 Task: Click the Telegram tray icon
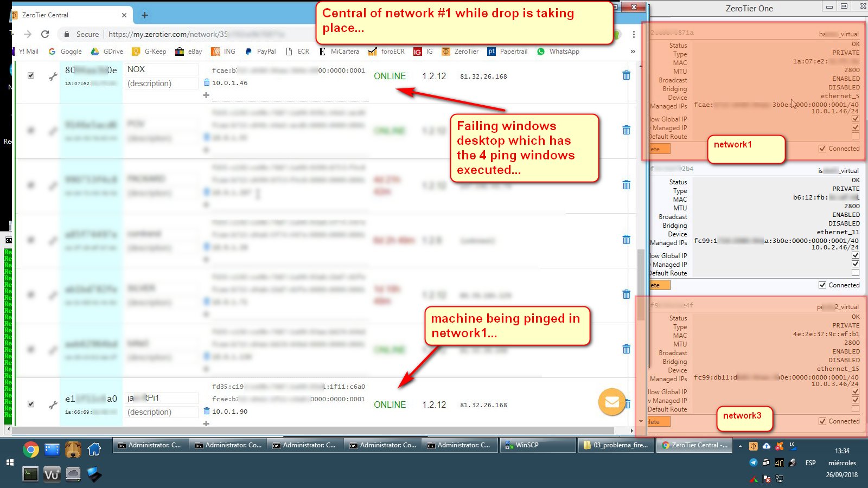[753, 463]
